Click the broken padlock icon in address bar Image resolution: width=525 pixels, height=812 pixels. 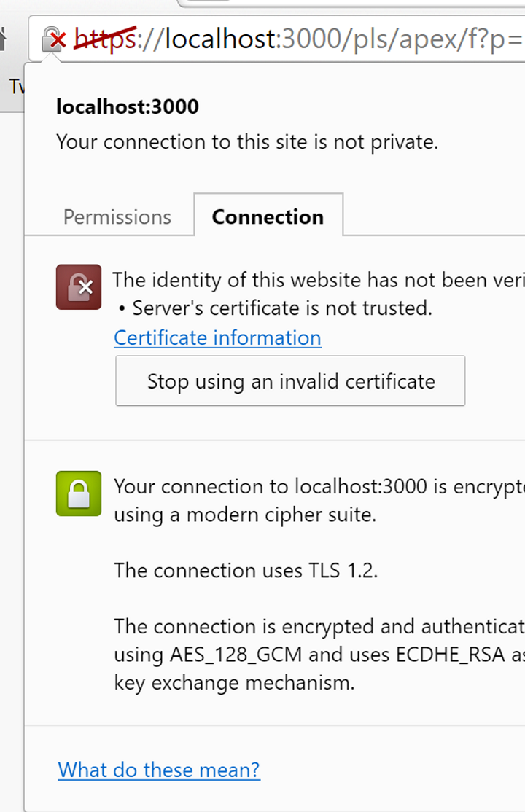[x=54, y=39]
